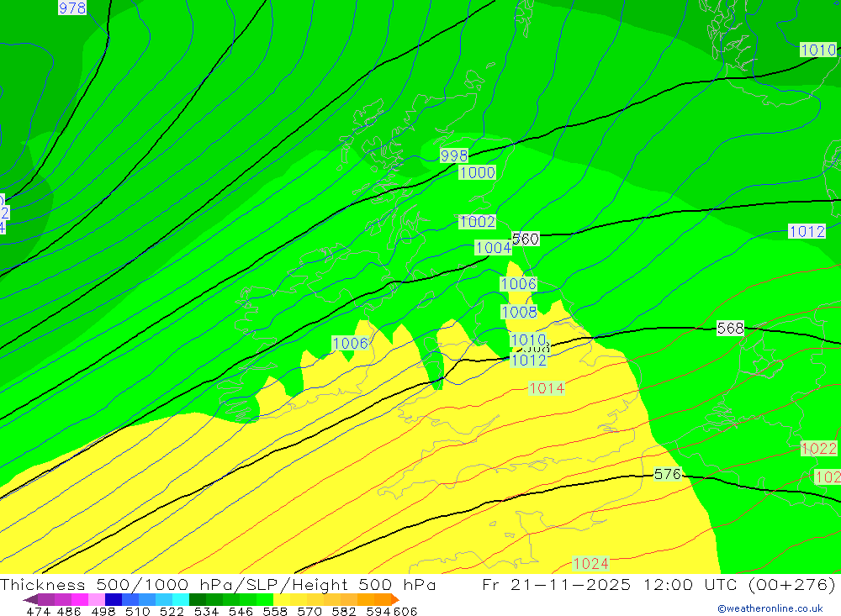Pick the dark blue legend swatch
The width and height of the screenshot is (841, 616).
pos(114,599)
